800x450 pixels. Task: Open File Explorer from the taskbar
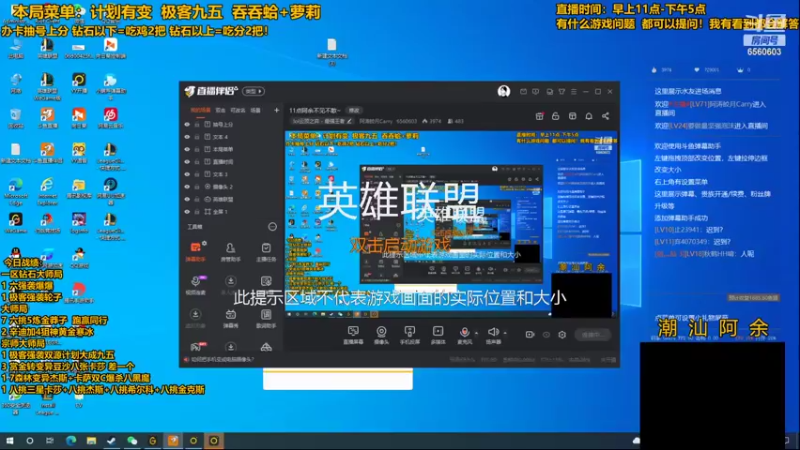coord(91,441)
